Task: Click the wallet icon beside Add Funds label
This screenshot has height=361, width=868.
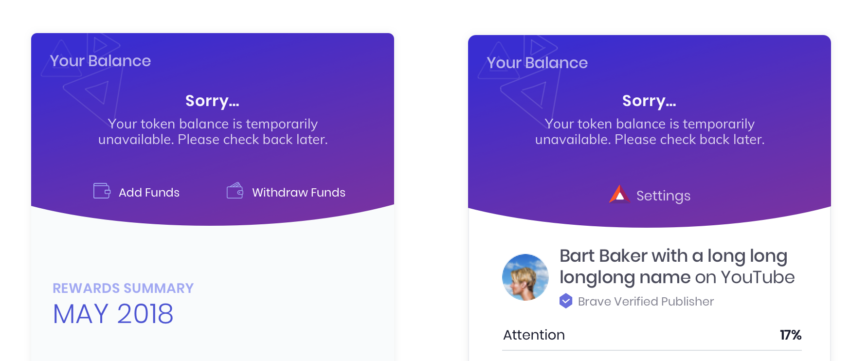Action: (x=101, y=191)
